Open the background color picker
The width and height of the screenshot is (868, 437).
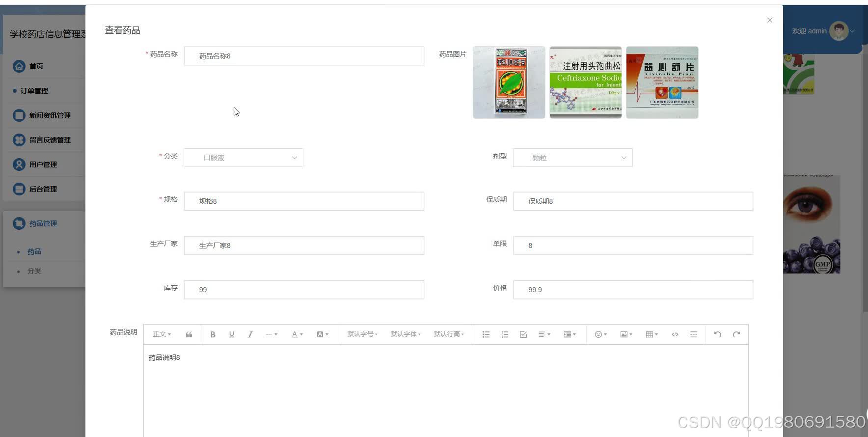(323, 334)
